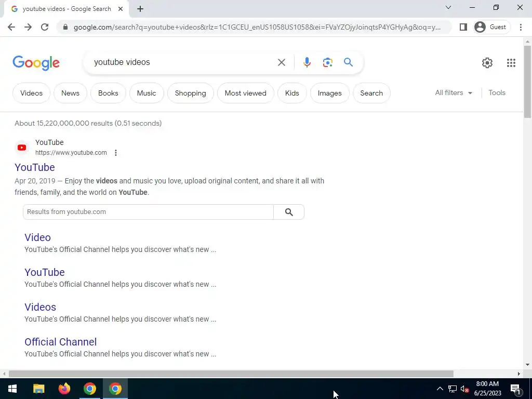This screenshot has height=399, width=532.
Task: View site security lock info
Action: (65, 27)
